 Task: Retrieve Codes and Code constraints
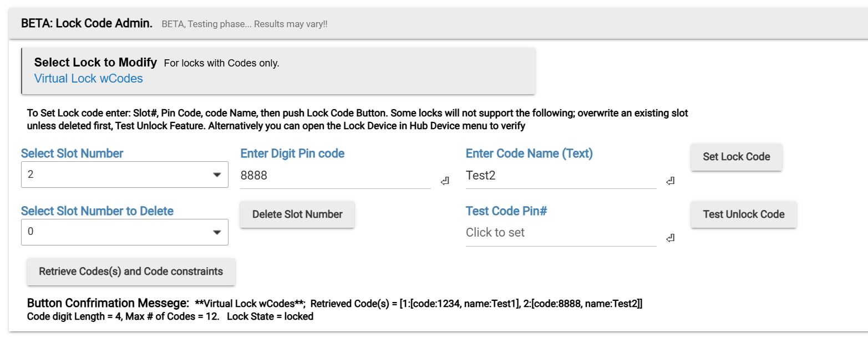click(x=131, y=272)
